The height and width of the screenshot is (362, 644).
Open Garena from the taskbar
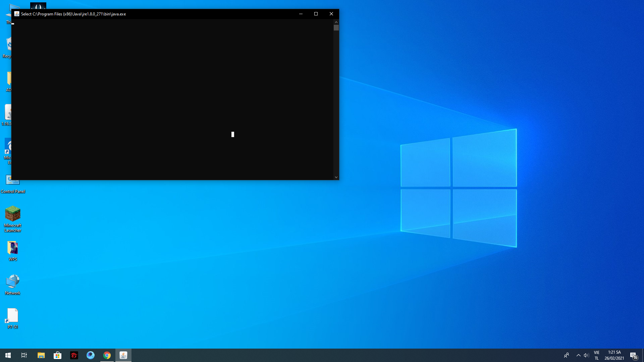tap(74, 355)
